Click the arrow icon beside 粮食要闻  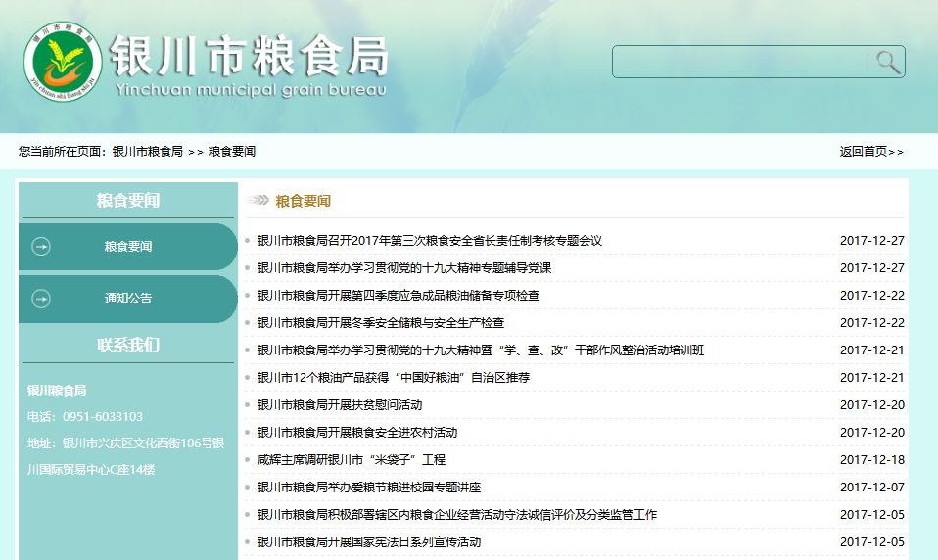[x=41, y=247]
